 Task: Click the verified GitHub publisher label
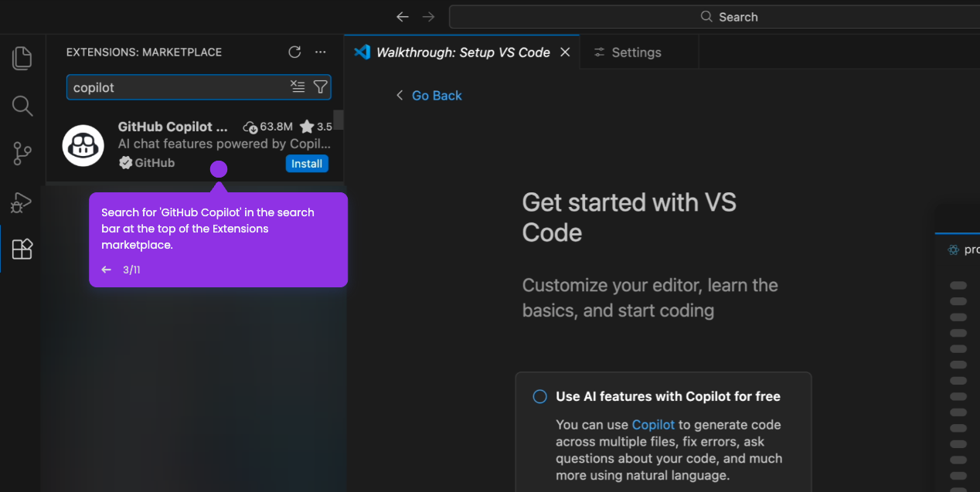click(x=147, y=163)
